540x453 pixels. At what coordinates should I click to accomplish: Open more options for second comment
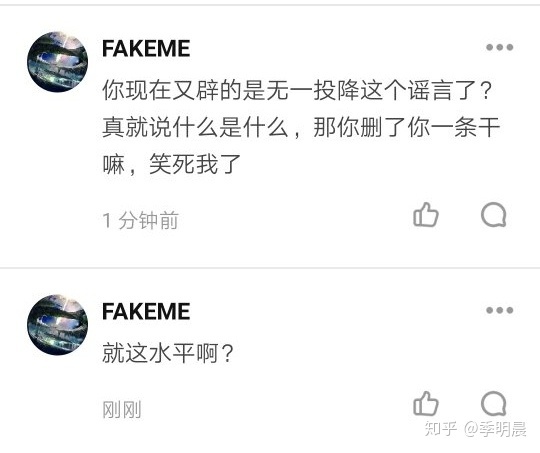tap(499, 310)
